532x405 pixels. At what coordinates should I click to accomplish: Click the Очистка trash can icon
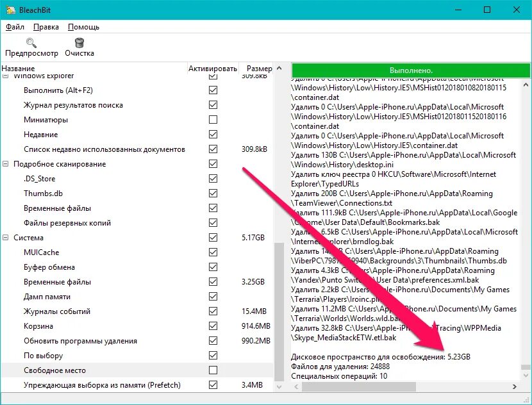click(x=79, y=43)
